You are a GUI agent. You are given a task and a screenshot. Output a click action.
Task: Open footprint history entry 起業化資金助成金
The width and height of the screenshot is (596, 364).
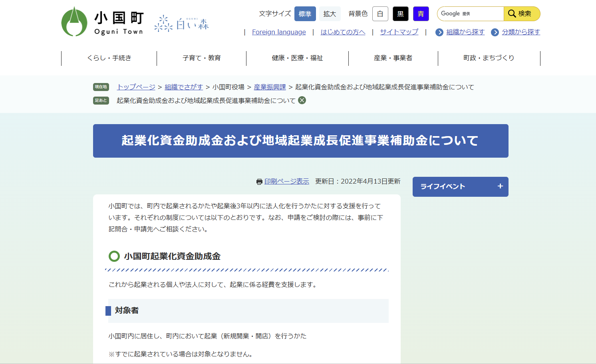206,101
